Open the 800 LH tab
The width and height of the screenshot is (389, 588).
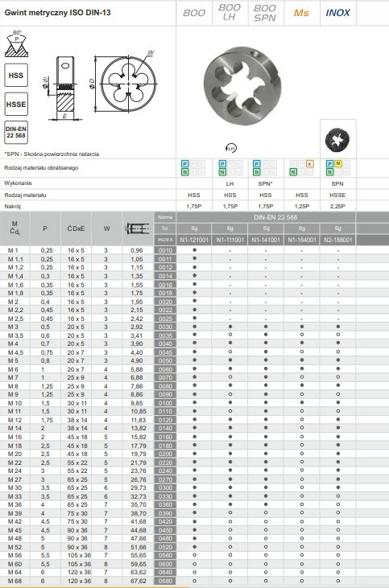click(230, 13)
